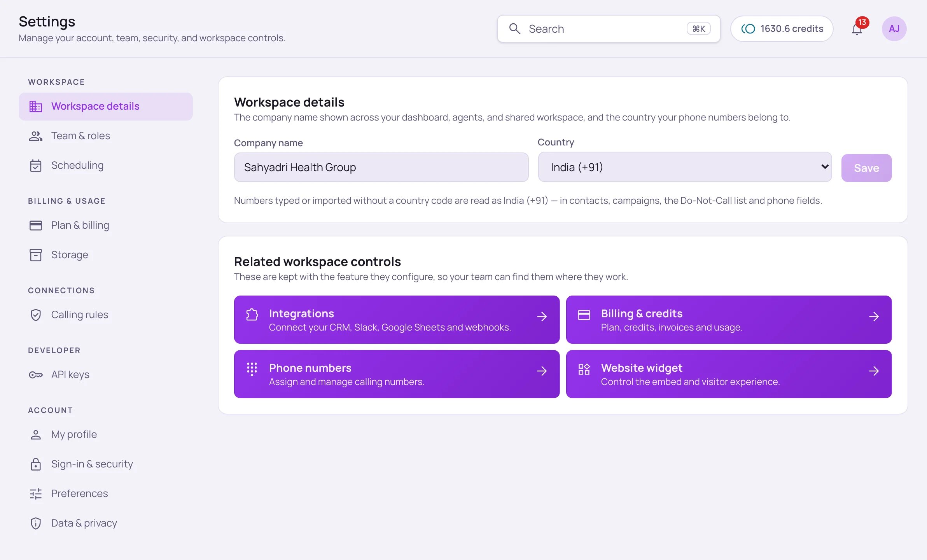
Task: Open Data & privacy settings
Action: [106, 523]
